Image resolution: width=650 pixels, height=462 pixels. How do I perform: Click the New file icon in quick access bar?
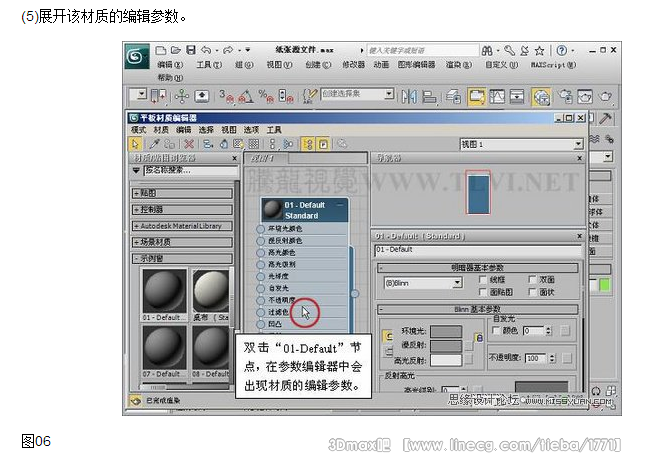(x=160, y=51)
